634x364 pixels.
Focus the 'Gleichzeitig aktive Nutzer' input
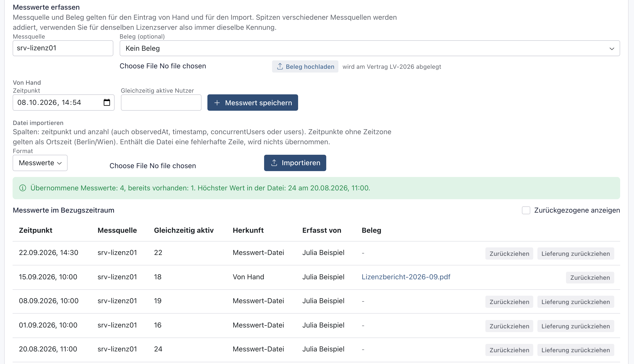161,103
